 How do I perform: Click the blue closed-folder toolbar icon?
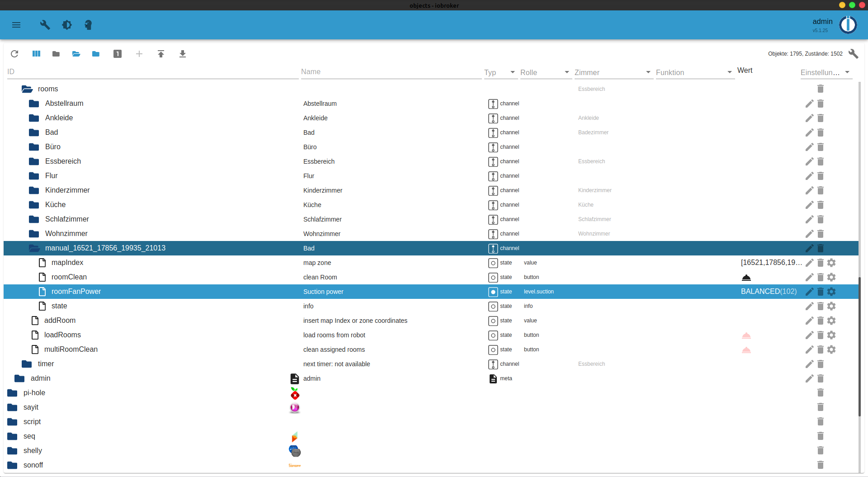pyautogui.click(x=96, y=54)
